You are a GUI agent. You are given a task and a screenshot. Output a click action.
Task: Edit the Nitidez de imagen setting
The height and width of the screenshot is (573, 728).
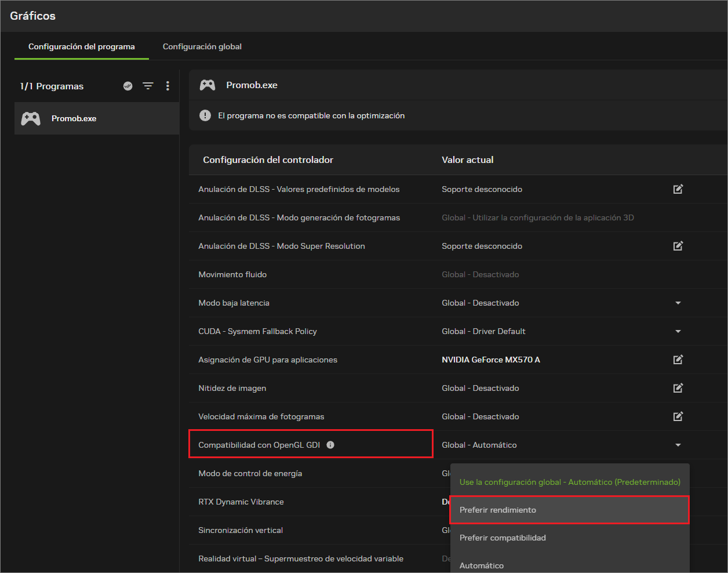[678, 388]
